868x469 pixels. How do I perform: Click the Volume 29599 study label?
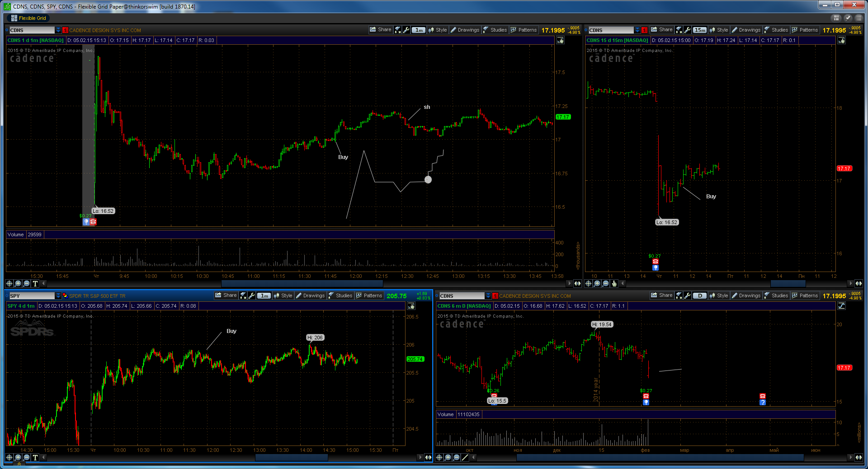click(24, 234)
